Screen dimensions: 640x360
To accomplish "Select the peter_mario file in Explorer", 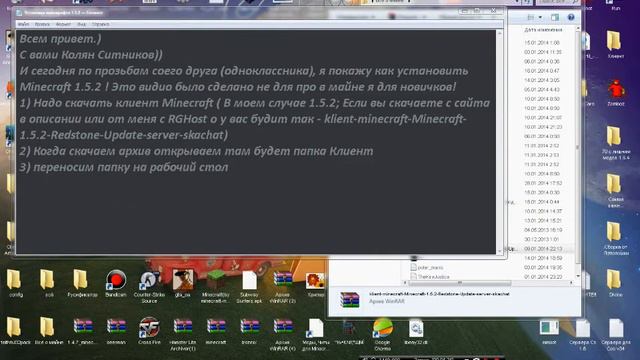I will pyautogui.click(x=427, y=267).
